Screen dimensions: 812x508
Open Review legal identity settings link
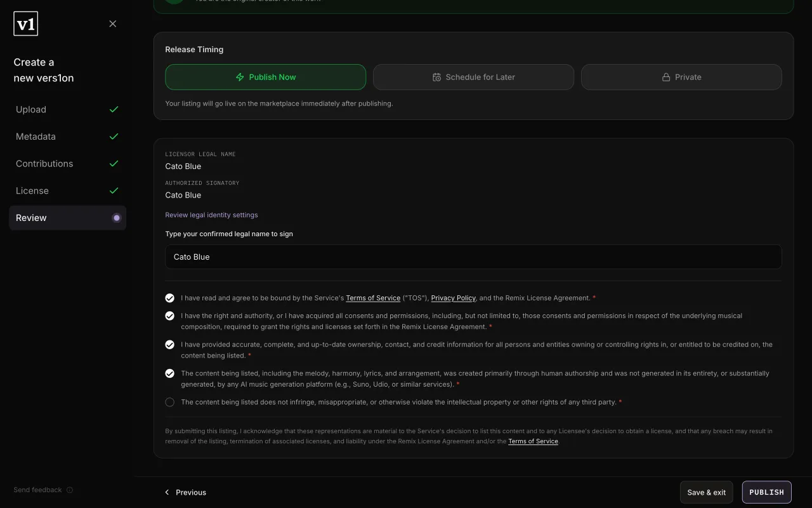point(211,215)
